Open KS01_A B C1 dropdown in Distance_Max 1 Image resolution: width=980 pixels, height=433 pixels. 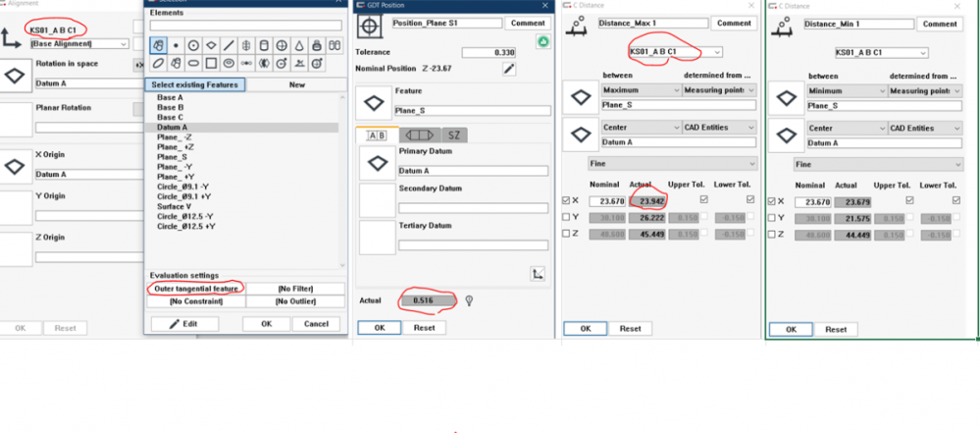pyautogui.click(x=676, y=52)
